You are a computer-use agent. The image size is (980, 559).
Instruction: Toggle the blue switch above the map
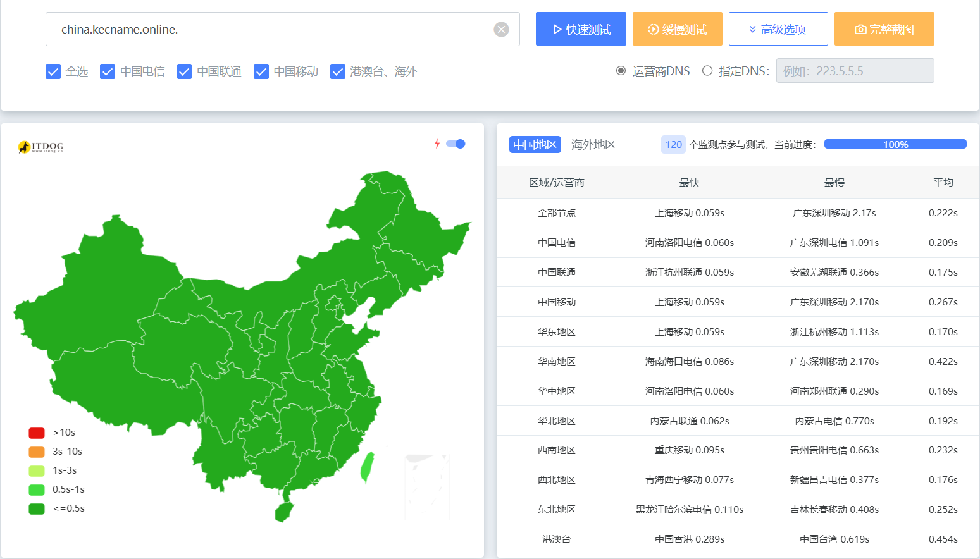point(456,144)
